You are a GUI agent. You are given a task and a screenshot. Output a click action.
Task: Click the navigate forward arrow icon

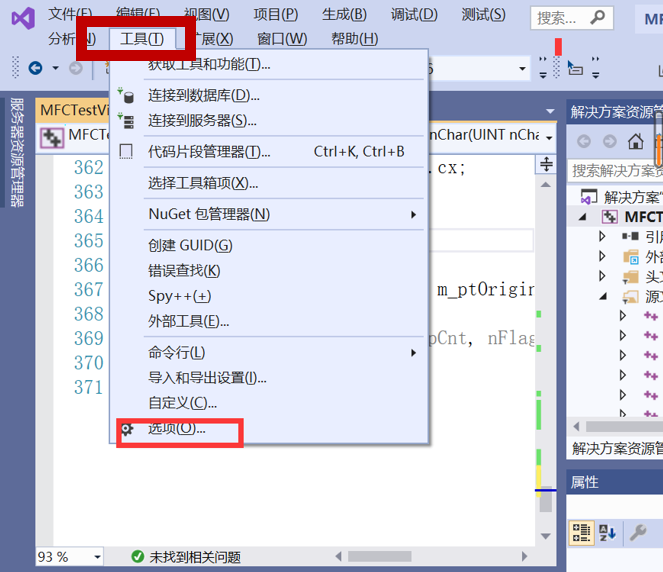tap(76, 68)
